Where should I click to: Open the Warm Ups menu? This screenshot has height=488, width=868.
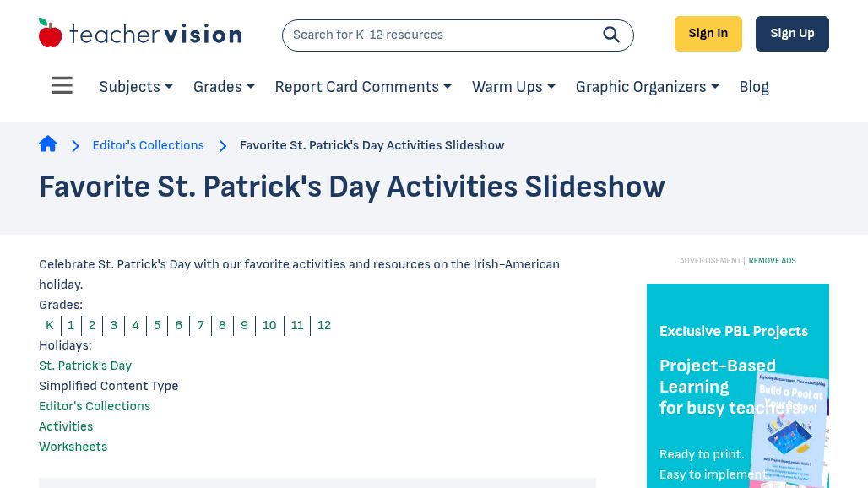click(513, 87)
